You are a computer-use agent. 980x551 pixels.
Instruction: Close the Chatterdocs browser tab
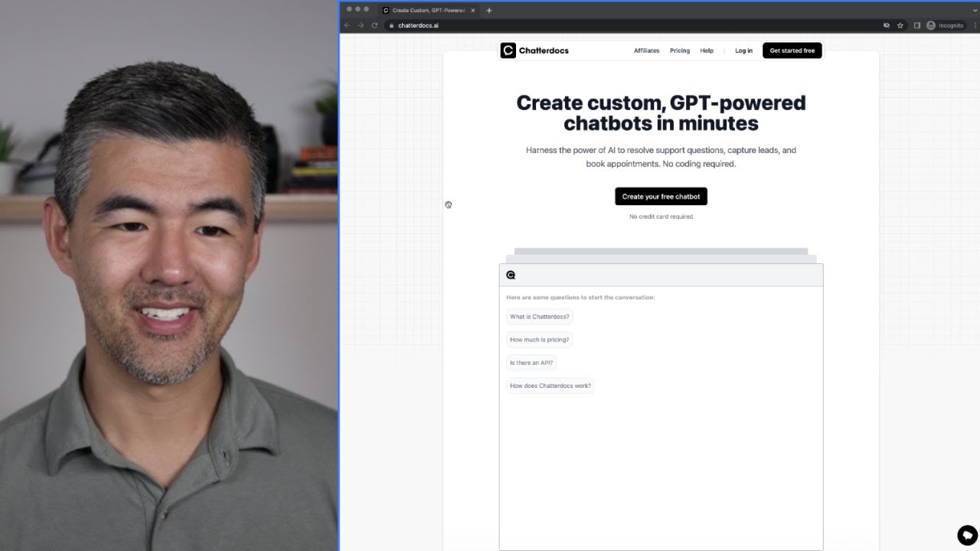tap(473, 10)
